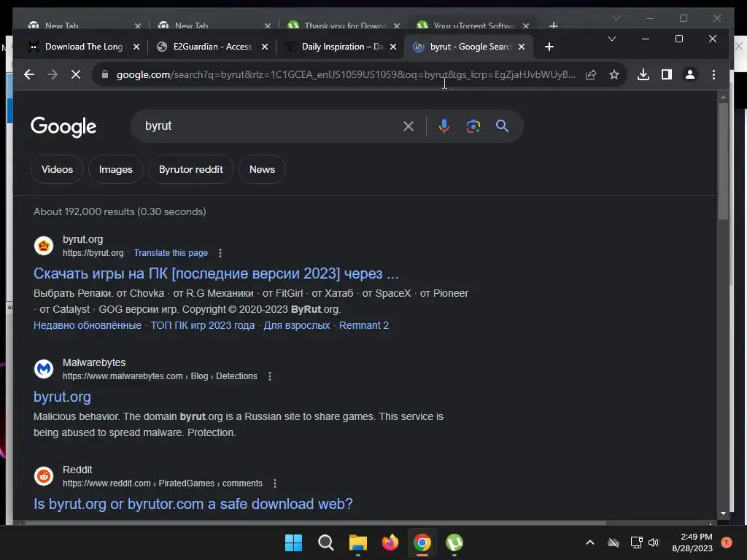Open Reddit safe download web result
The height and width of the screenshot is (560, 747).
coord(193,504)
